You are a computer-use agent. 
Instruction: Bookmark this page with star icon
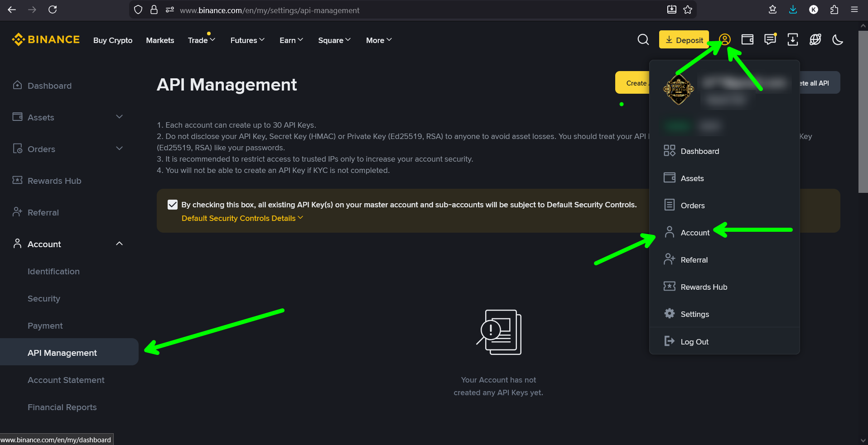tap(688, 10)
